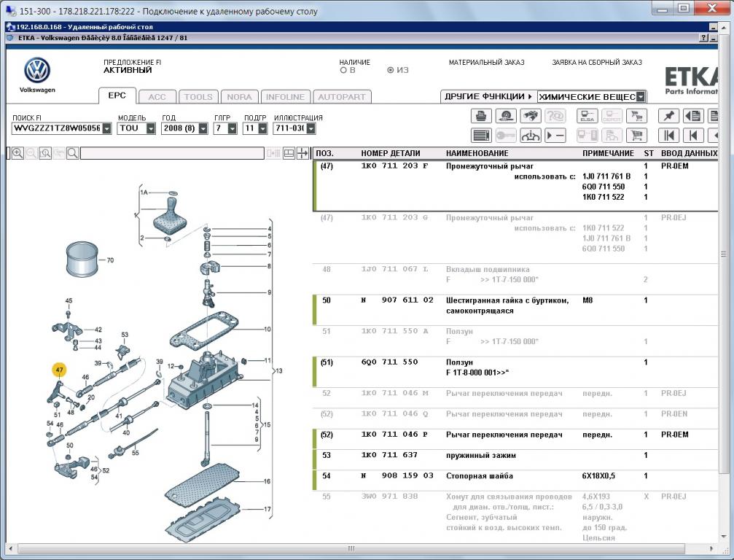734x560 pixels.
Task: Switch to the EPC tab
Action: click(x=117, y=96)
